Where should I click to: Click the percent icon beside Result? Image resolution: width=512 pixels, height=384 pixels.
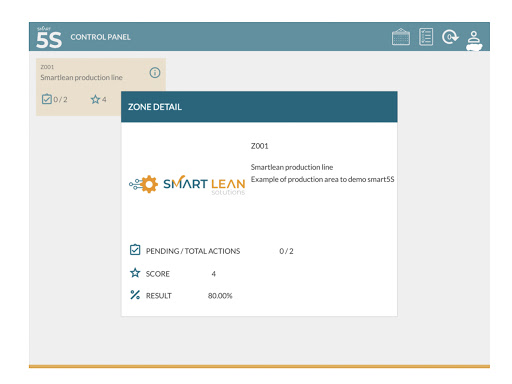pyautogui.click(x=135, y=295)
